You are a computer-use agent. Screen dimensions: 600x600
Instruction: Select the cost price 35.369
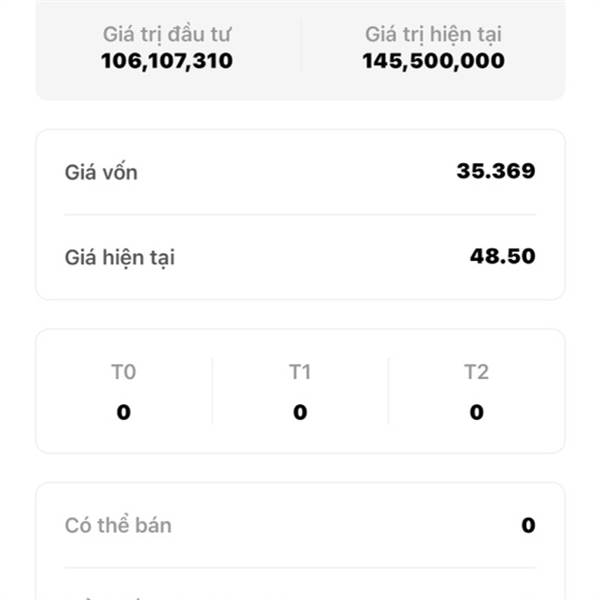(x=495, y=171)
